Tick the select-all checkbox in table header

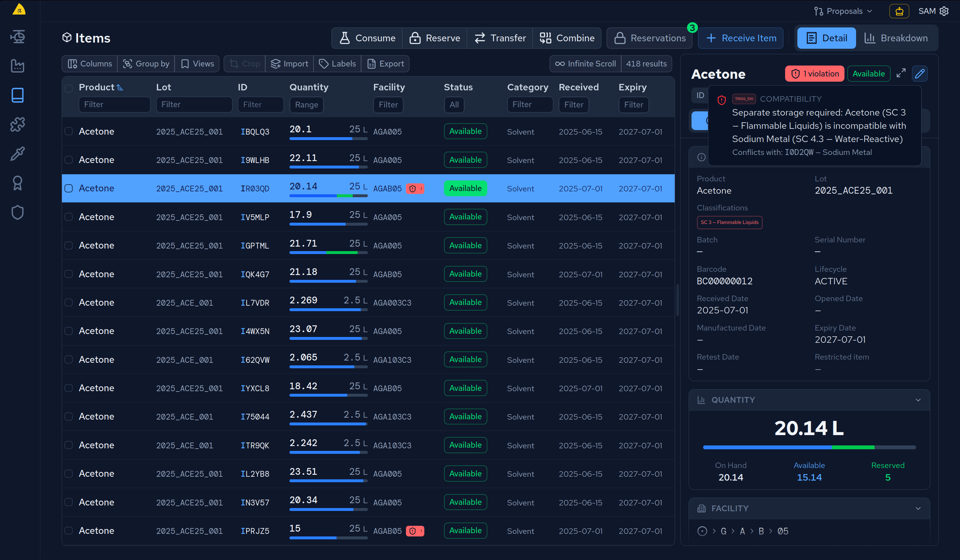point(68,88)
